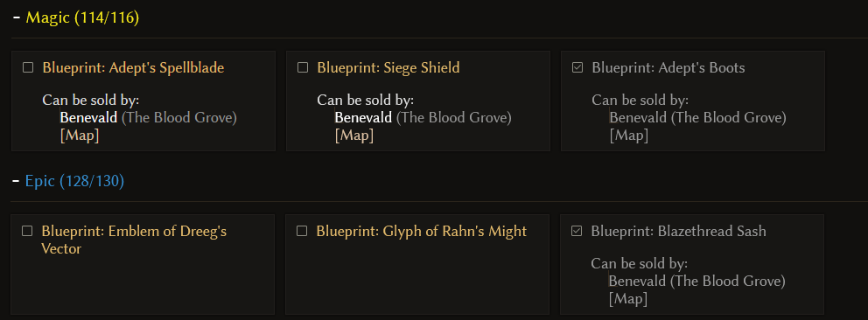Uncheck the Blazethread Sash blueprint checkbox

coord(577,231)
